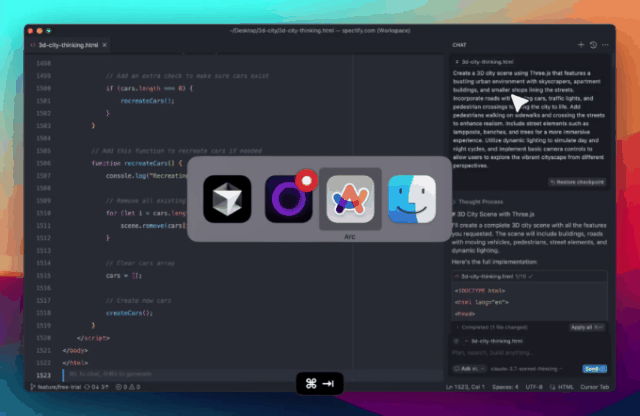Click the CHAT panel title
This screenshot has width=640, height=416.
point(459,45)
